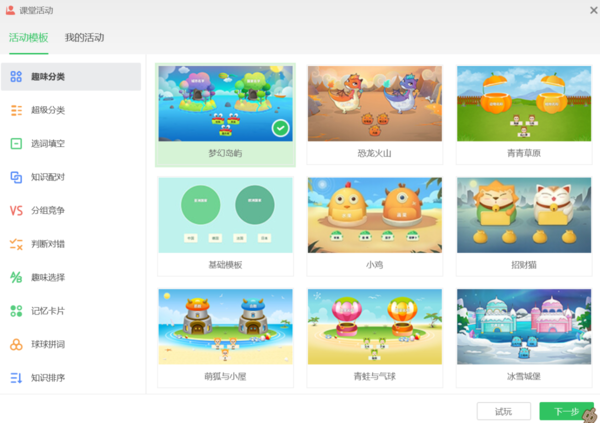Image resolution: width=600 pixels, height=423 pixels.
Task: Switch to the 我的活动 tab
Action: 84,38
